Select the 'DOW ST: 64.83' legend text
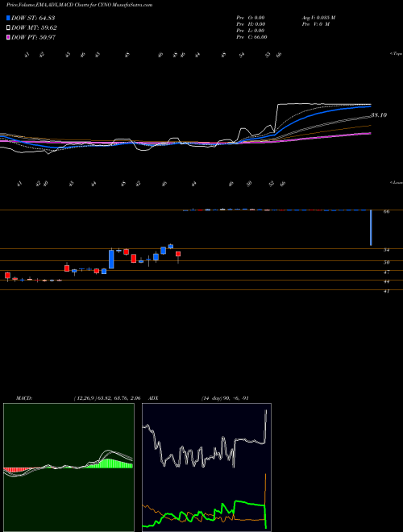The image size is (403, 532). point(33,18)
